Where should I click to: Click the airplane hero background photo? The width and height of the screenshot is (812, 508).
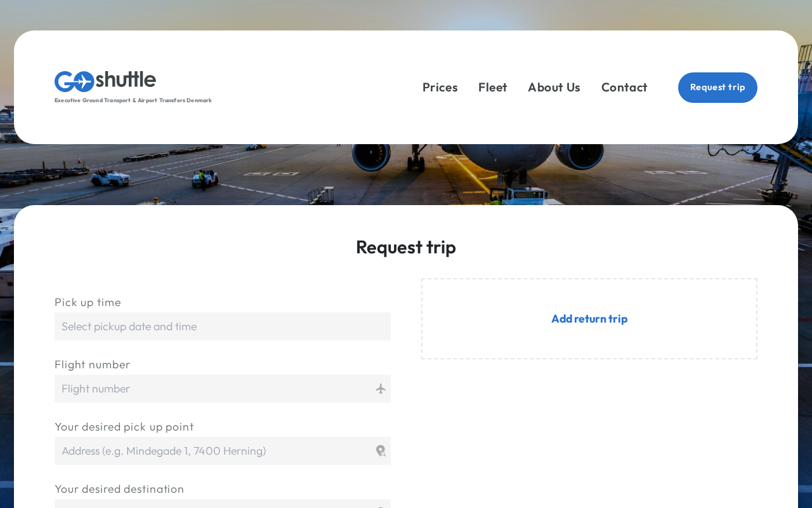406,175
